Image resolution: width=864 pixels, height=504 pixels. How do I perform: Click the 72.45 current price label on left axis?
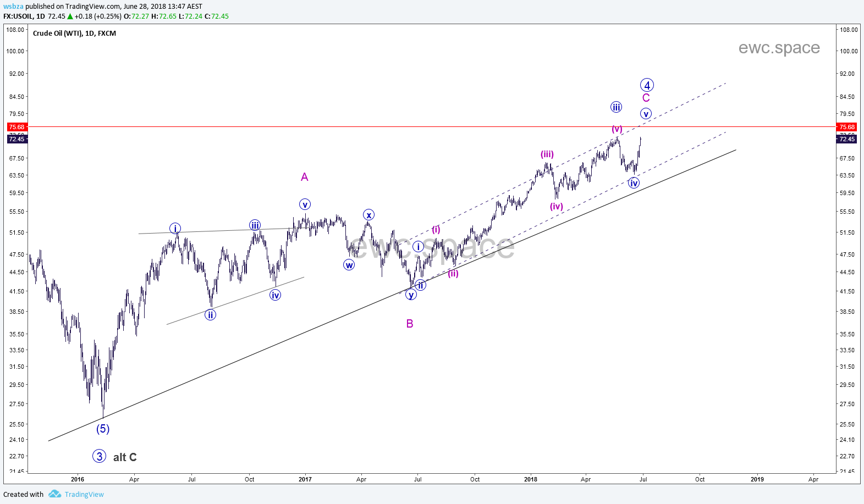click(16, 139)
